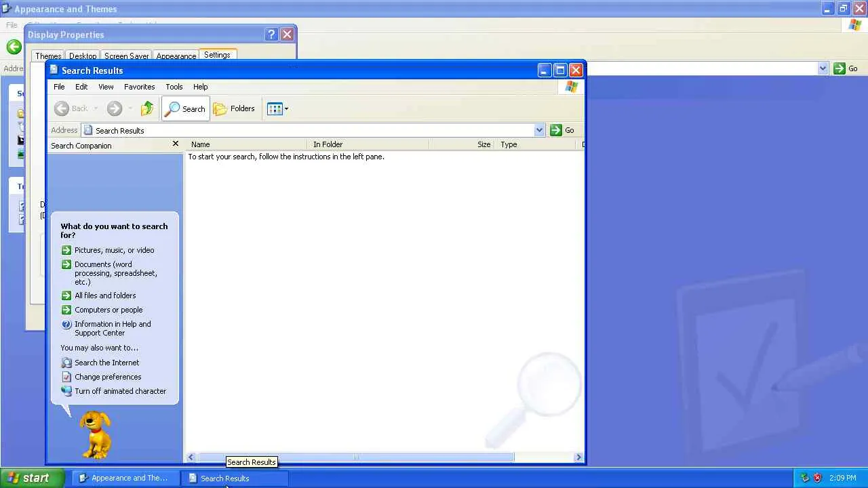Image resolution: width=868 pixels, height=488 pixels.
Task: Show the Folders pane
Action: (x=234, y=108)
